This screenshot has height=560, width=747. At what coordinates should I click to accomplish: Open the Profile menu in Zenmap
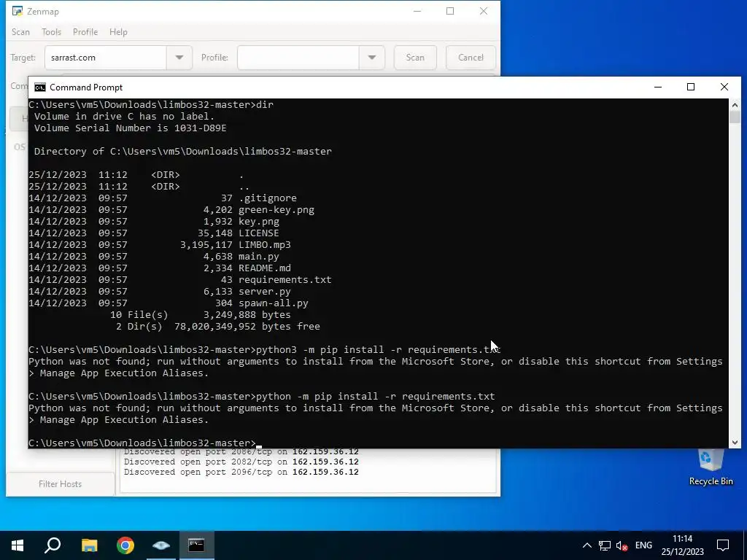(x=85, y=32)
